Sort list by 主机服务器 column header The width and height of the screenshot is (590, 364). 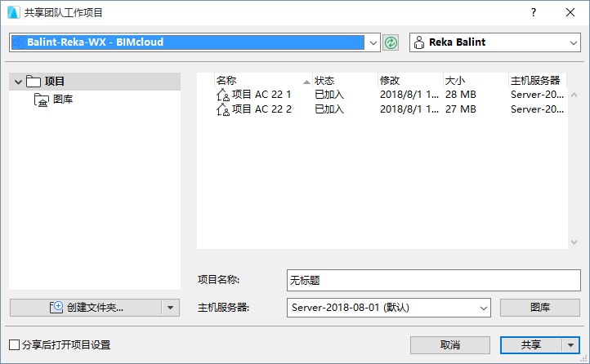(x=538, y=80)
